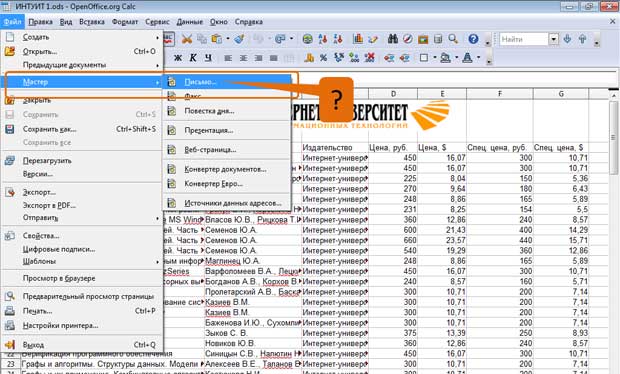
Task: Open the Borders dropdown arrow
Action: click(435, 58)
